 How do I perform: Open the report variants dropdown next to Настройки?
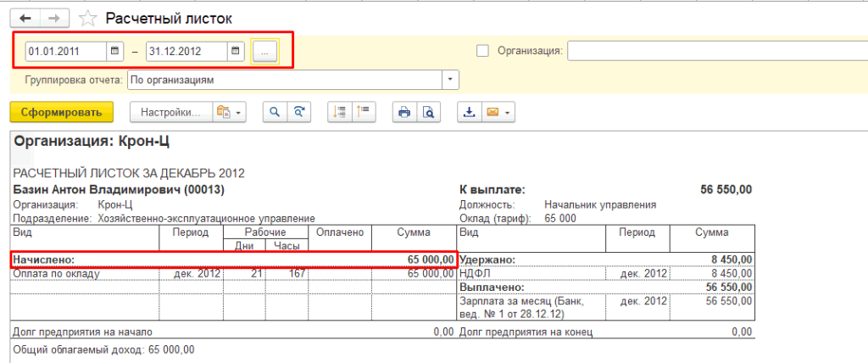click(229, 112)
